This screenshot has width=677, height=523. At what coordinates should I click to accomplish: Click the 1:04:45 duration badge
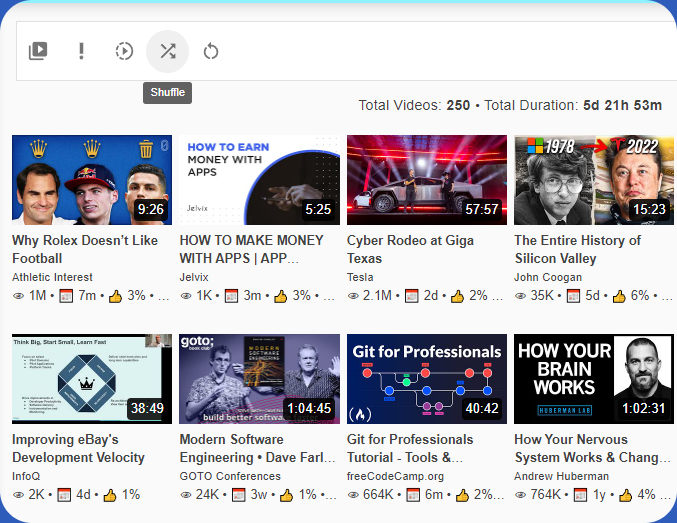pyautogui.click(x=309, y=409)
